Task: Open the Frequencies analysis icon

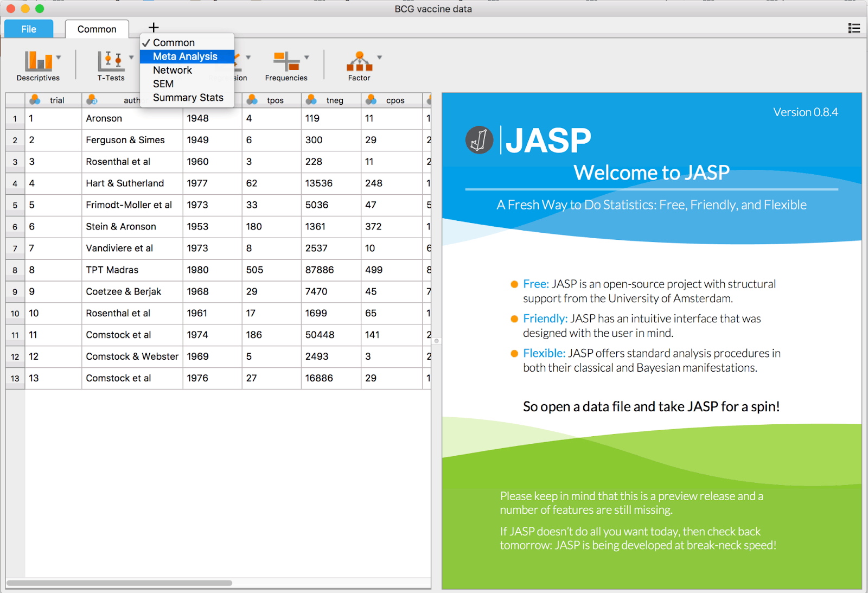Action: point(286,61)
